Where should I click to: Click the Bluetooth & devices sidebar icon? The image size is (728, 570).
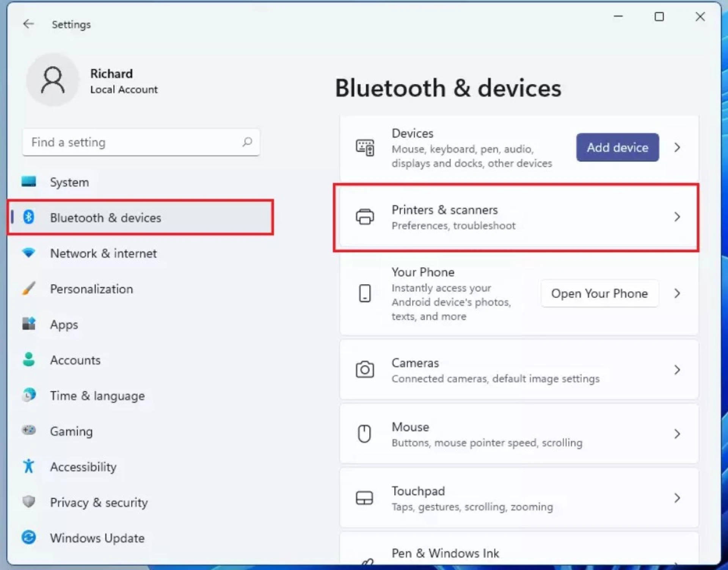[29, 217]
